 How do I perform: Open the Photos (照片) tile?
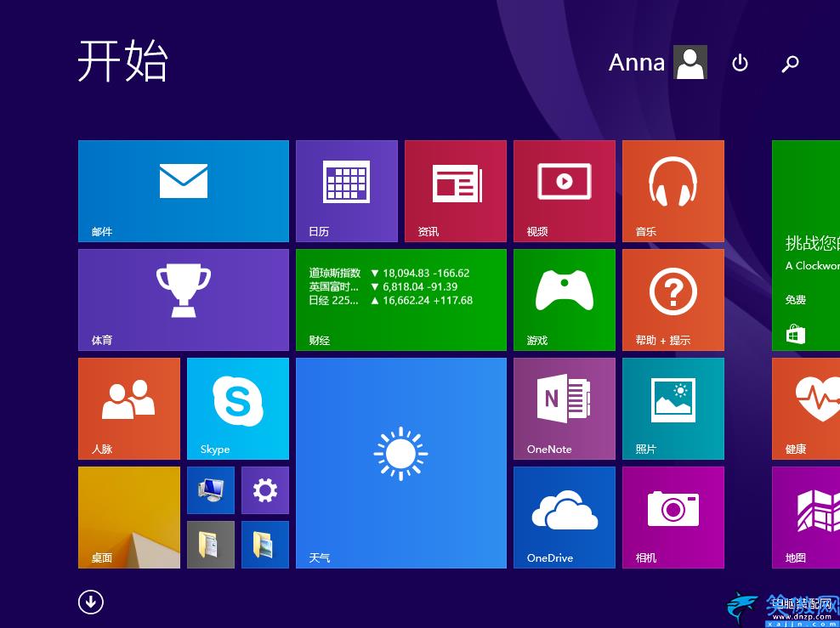673,409
